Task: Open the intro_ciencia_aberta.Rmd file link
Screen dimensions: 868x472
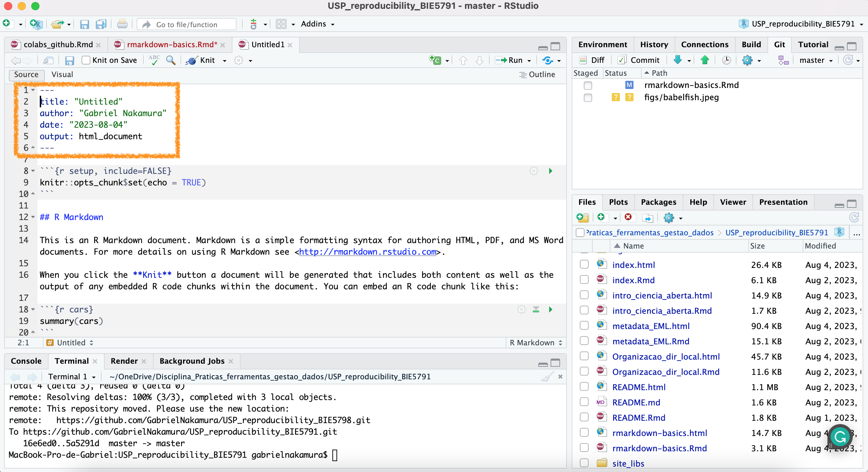Action: point(662,311)
